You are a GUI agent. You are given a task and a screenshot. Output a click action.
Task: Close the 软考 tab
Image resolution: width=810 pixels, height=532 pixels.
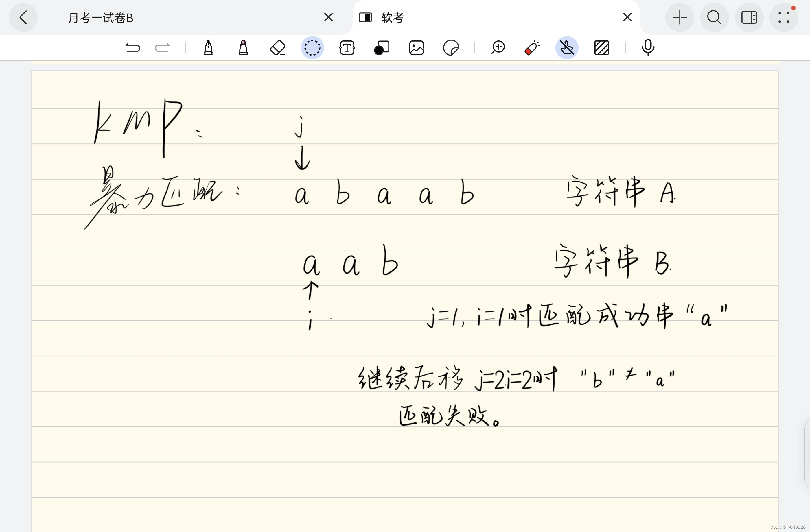pyautogui.click(x=627, y=17)
